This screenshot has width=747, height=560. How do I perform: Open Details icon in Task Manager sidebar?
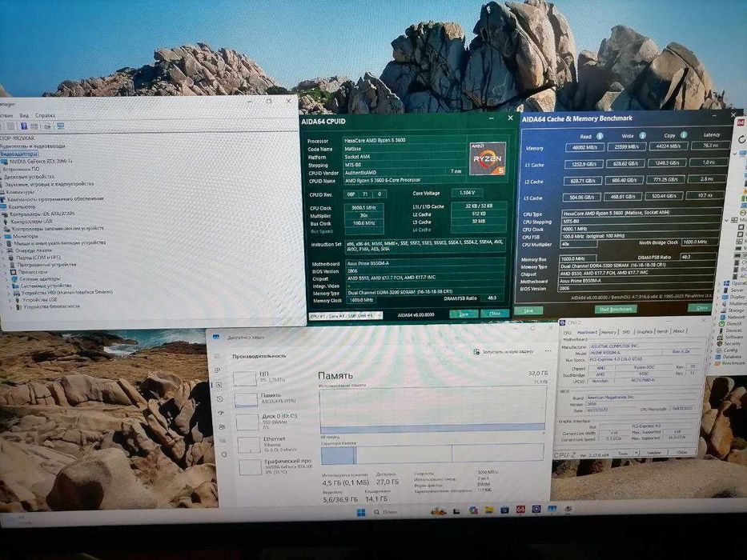tap(223, 441)
